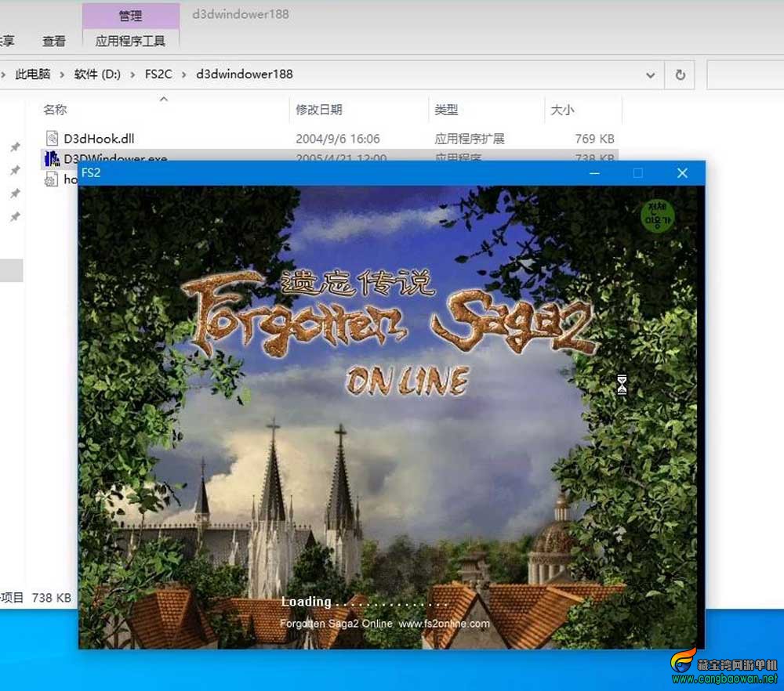
Task: Navigate to 此电脑 in the breadcrumb
Action: pos(33,74)
